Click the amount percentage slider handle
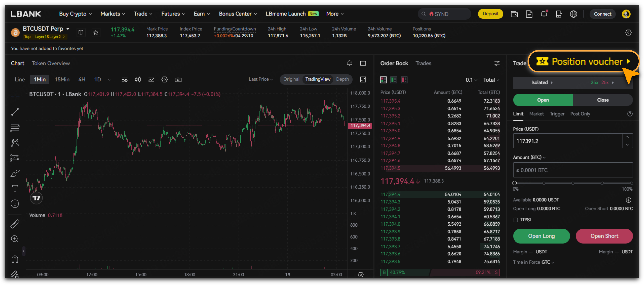Image resolution: width=644 pixels, height=285 pixels. [515, 183]
